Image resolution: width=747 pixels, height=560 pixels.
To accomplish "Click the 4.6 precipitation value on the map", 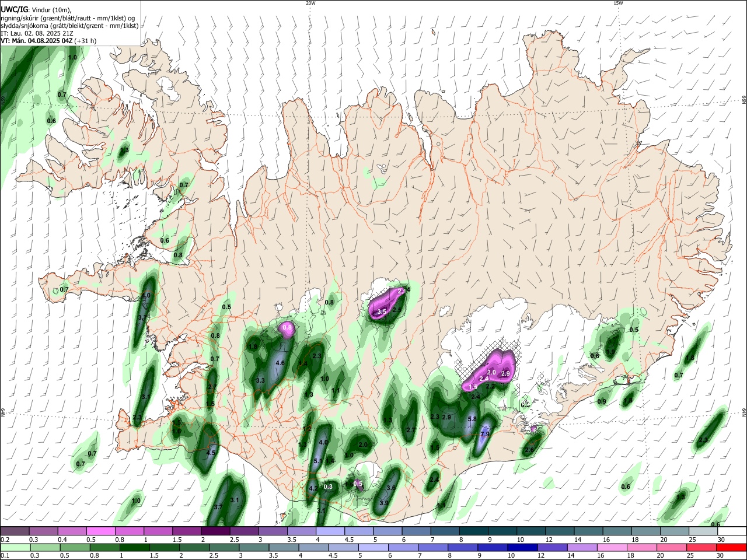I will 280,363.
